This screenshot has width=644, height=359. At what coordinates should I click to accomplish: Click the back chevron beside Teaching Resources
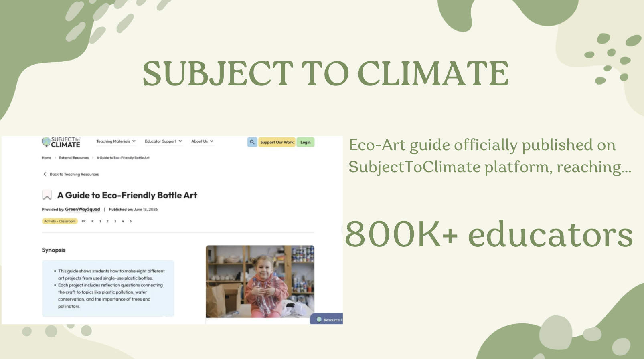tap(45, 174)
